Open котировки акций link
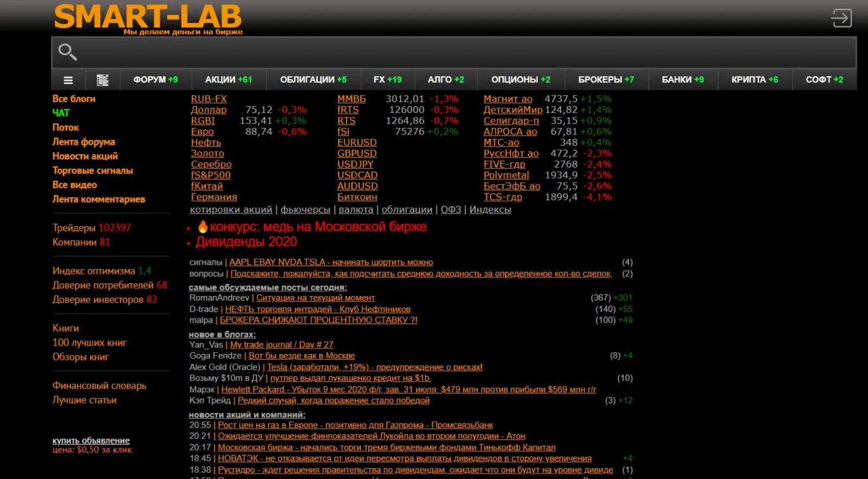This screenshot has width=868, height=479. [x=231, y=209]
